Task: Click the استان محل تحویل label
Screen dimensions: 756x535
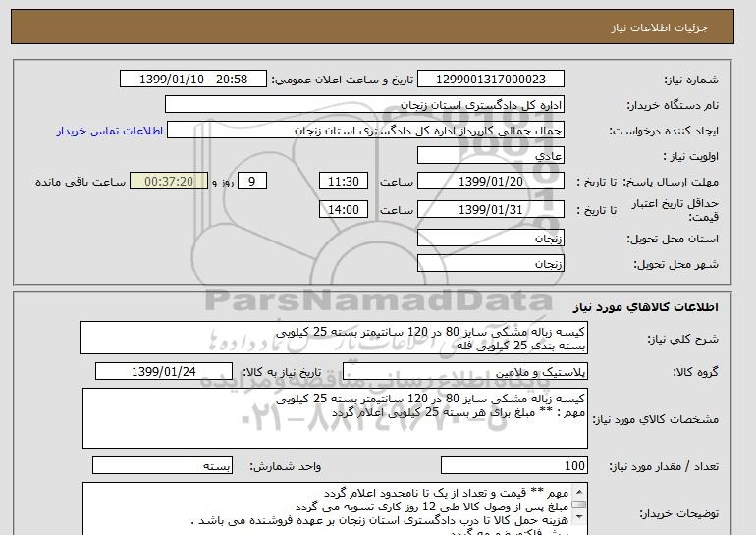Action: pyautogui.click(x=673, y=239)
